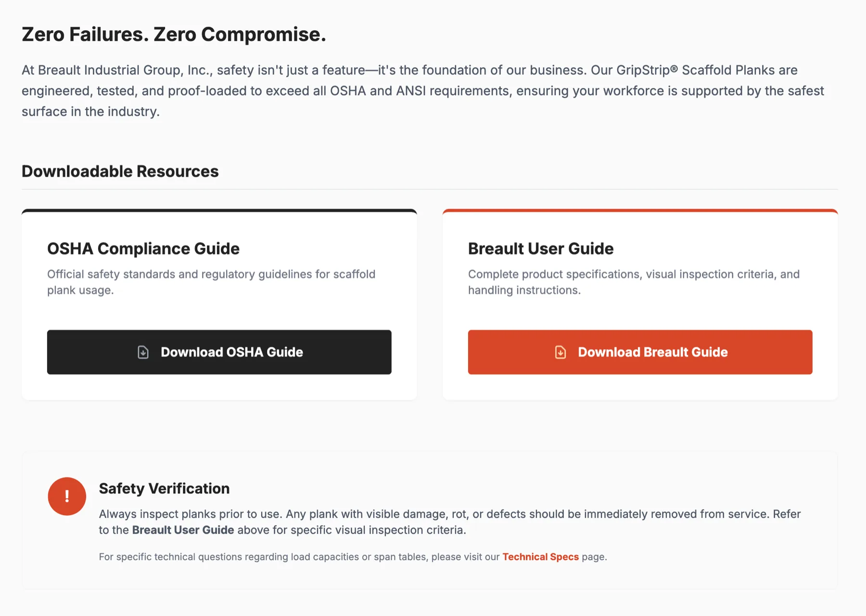Click the inspect planks warning paragraph
The width and height of the screenshot is (866, 616).
tap(450, 522)
